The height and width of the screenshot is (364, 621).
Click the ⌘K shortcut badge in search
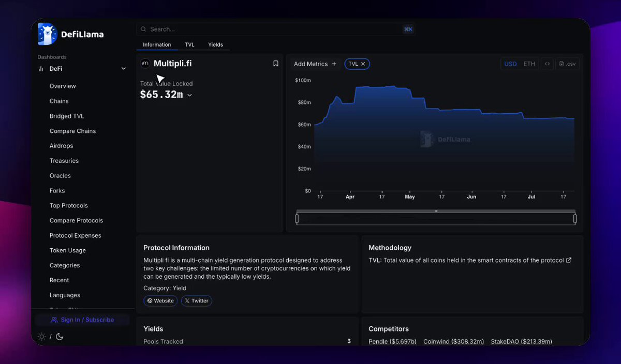(408, 29)
